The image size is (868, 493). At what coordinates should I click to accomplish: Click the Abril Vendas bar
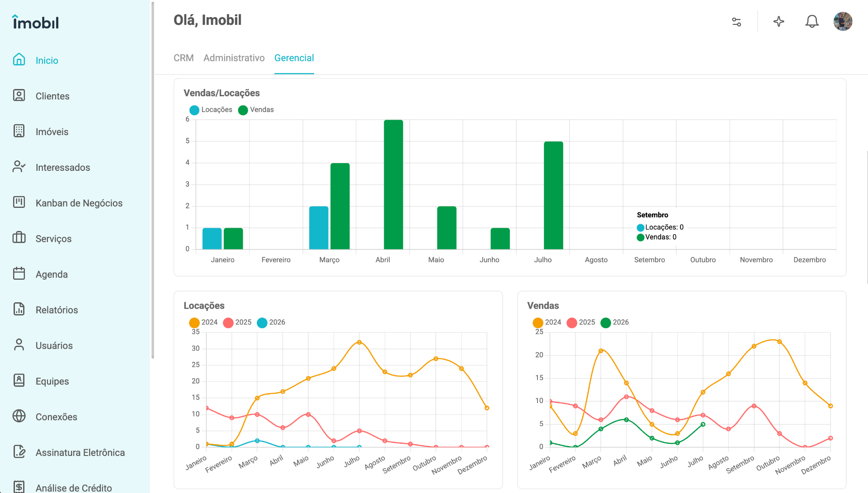coord(393,184)
